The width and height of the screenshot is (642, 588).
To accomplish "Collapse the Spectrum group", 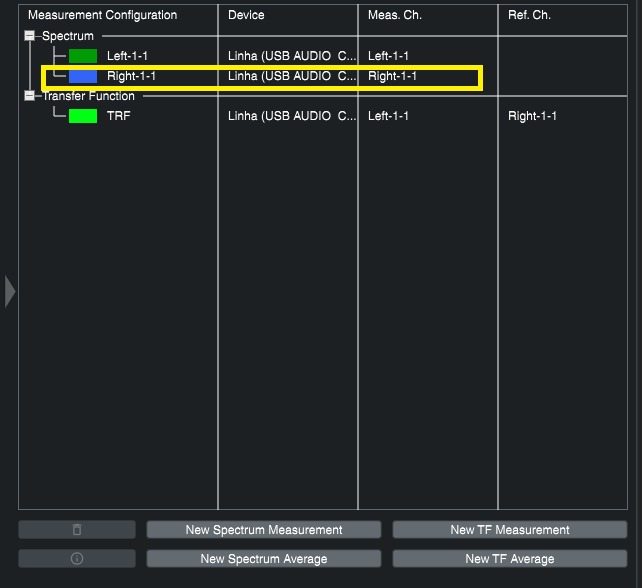I will click(x=30, y=36).
